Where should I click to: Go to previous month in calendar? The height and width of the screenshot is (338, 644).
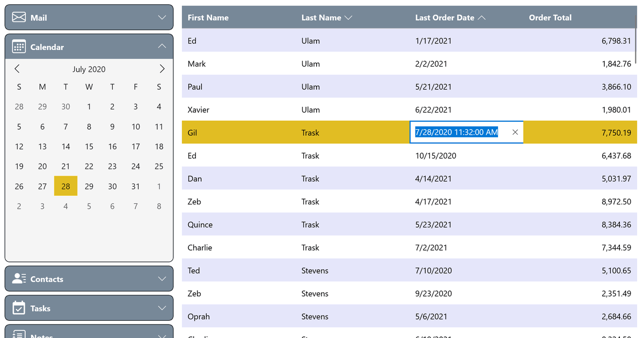click(x=17, y=69)
